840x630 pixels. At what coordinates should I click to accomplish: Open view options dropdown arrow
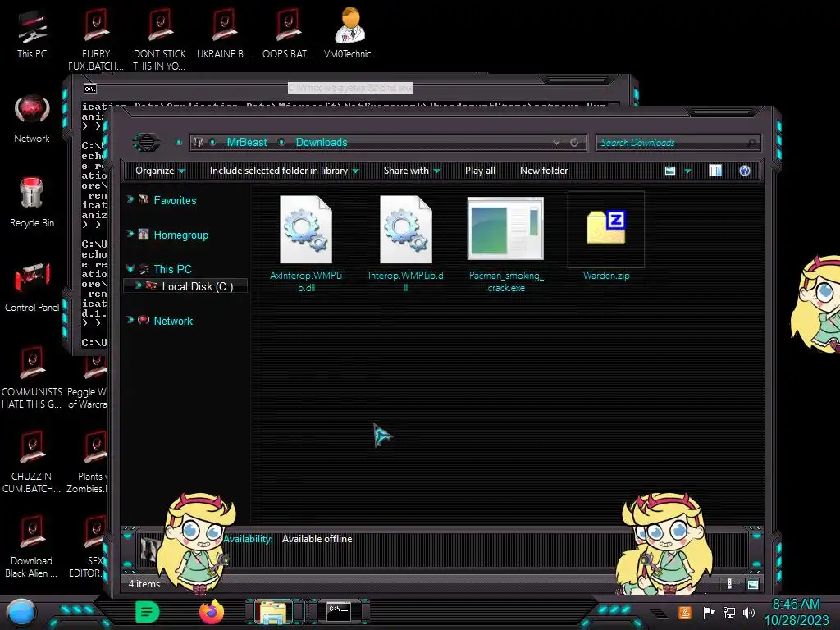pyautogui.click(x=688, y=171)
